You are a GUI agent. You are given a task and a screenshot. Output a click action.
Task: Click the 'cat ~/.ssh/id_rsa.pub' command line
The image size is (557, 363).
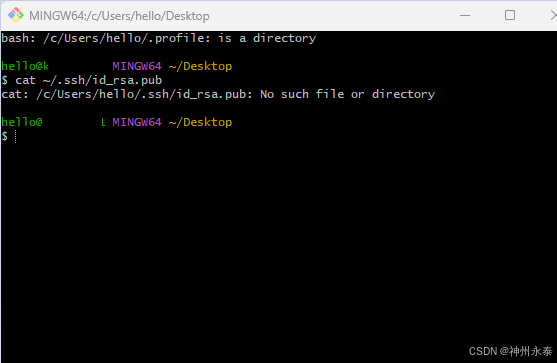click(82, 80)
